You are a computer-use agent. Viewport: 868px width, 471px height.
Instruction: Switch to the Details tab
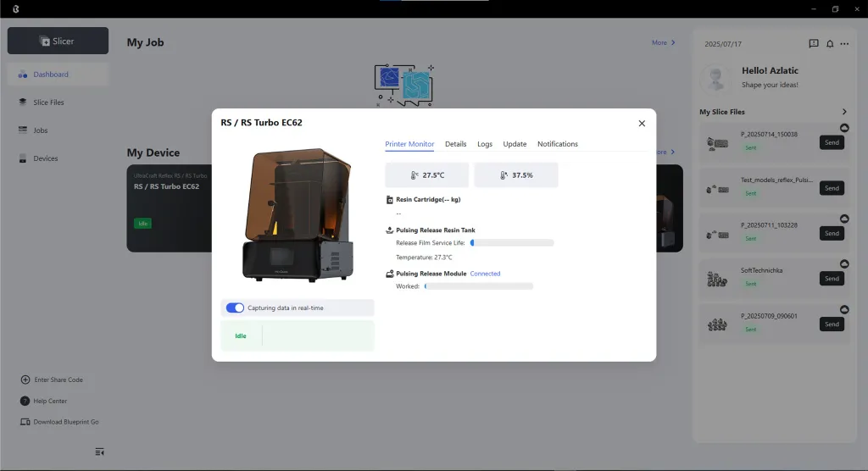click(455, 144)
